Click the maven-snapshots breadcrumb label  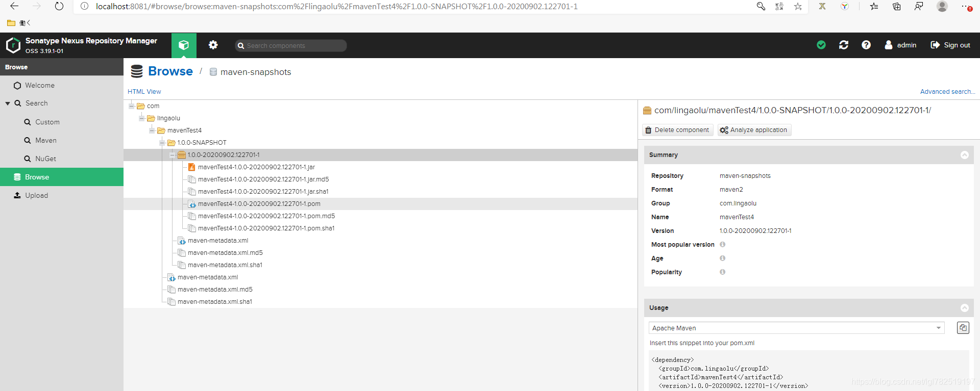pyautogui.click(x=256, y=72)
